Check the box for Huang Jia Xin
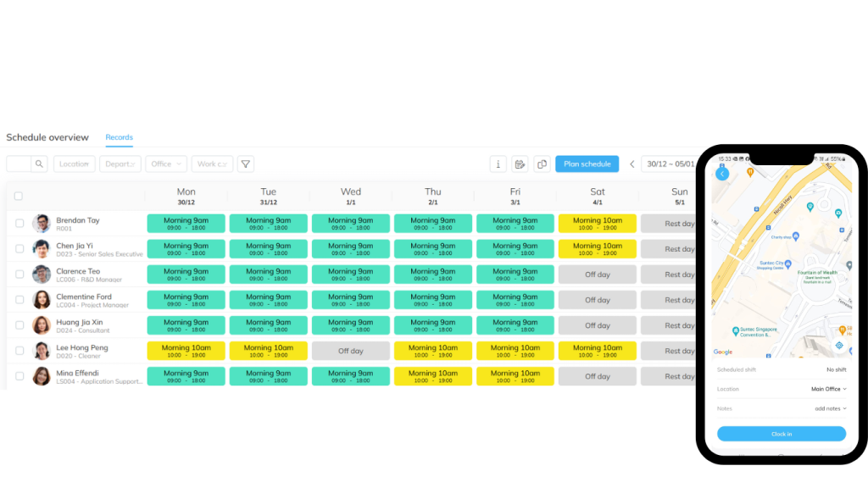868x488 pixels. 19,325
